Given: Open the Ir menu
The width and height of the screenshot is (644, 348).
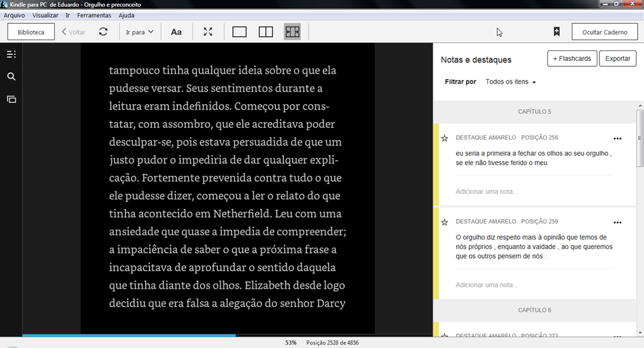Looking at the screenshot, I should pos(68,15).
